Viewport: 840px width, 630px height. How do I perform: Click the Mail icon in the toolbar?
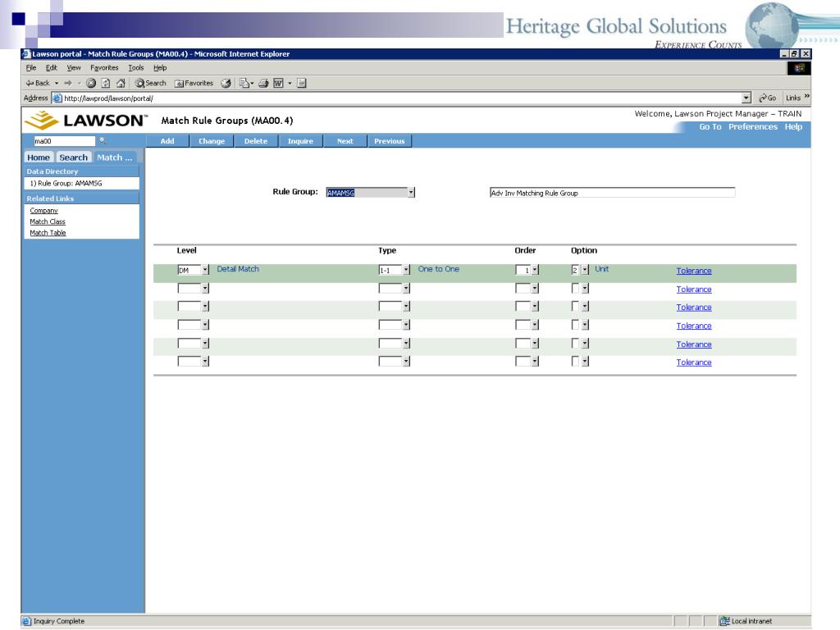pyautogui.click(x=244, y=83)
